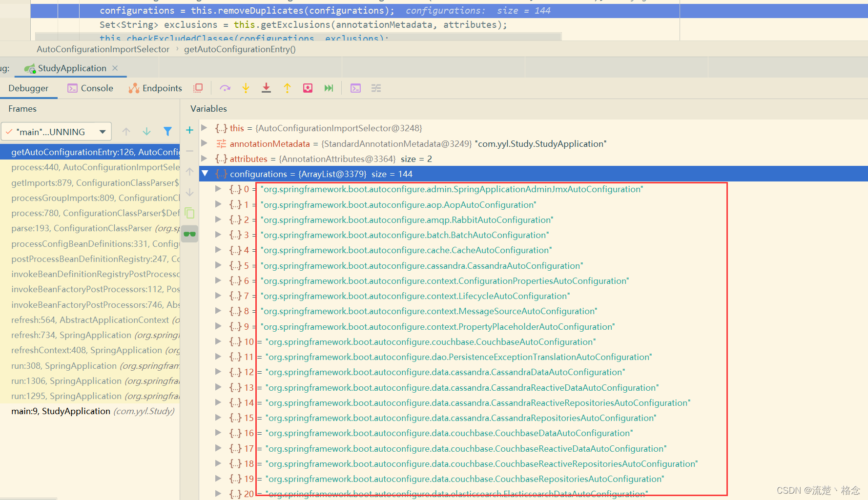868x500 pixels.
Task: Click the filter frames funnel icon
Action: pos(167,131)
